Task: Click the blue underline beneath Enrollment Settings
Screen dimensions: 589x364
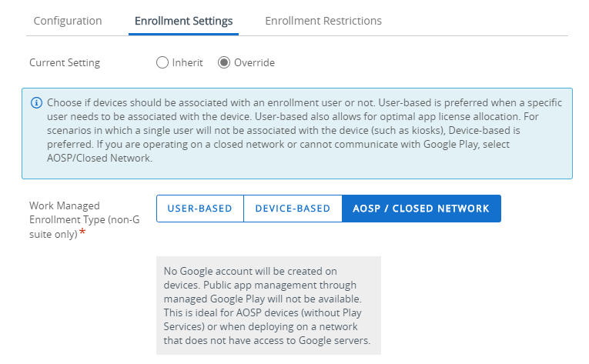Action: point(184,34)
